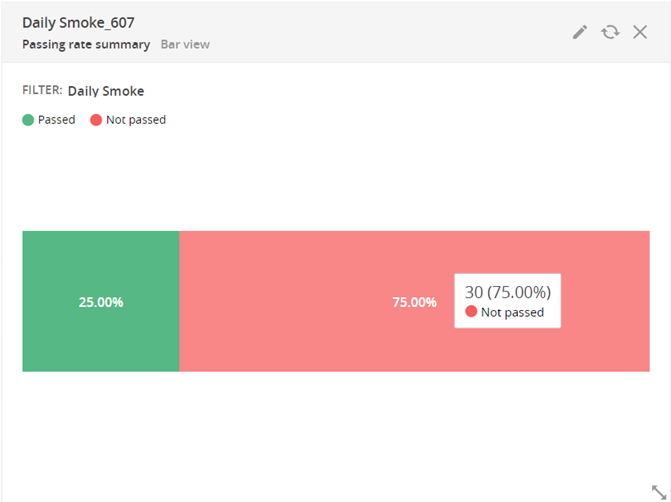The width and height of the screenshot is (671, 502).
Task: Click the Passed legend label
Action: click(56, 120)
